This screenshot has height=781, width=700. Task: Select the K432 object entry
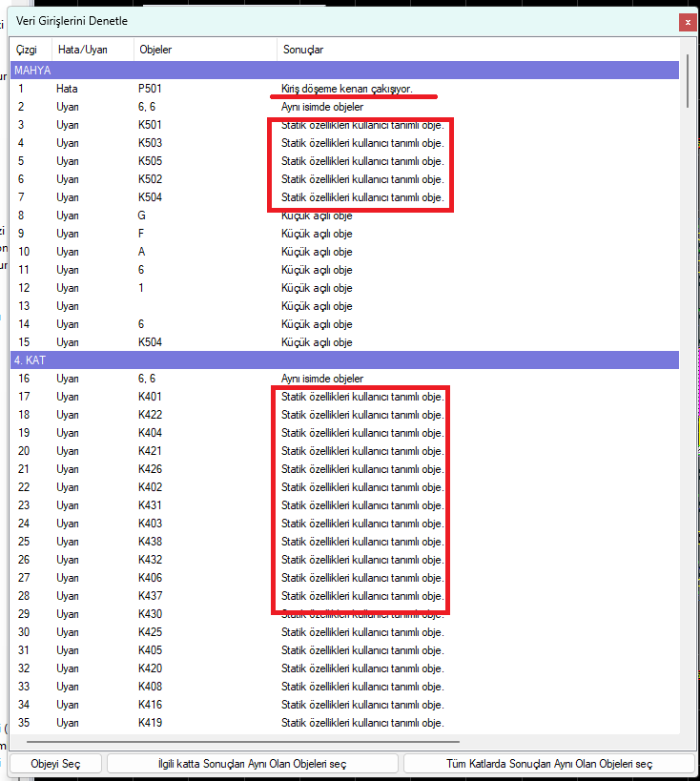(150, 560)
